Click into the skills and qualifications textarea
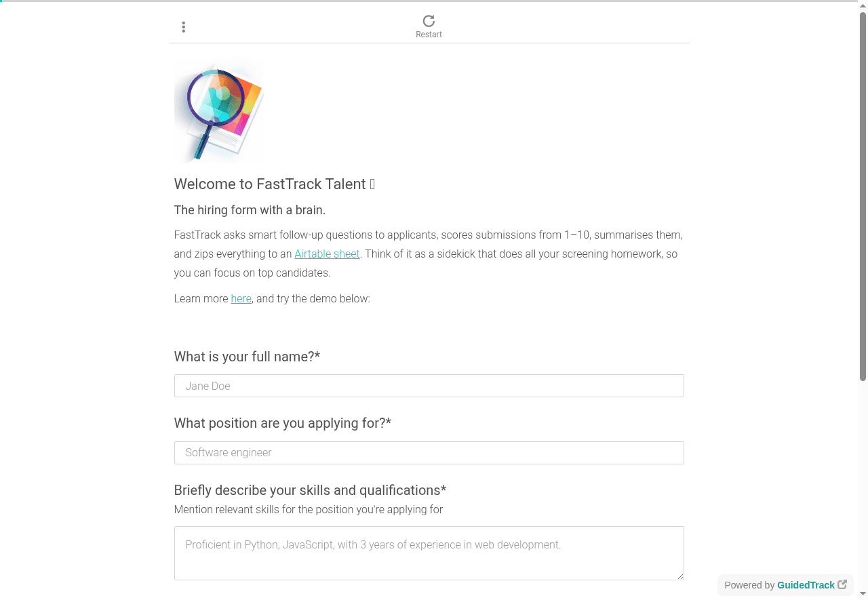The width and height of the screenshot is (868, 600). tap(429, 553)
